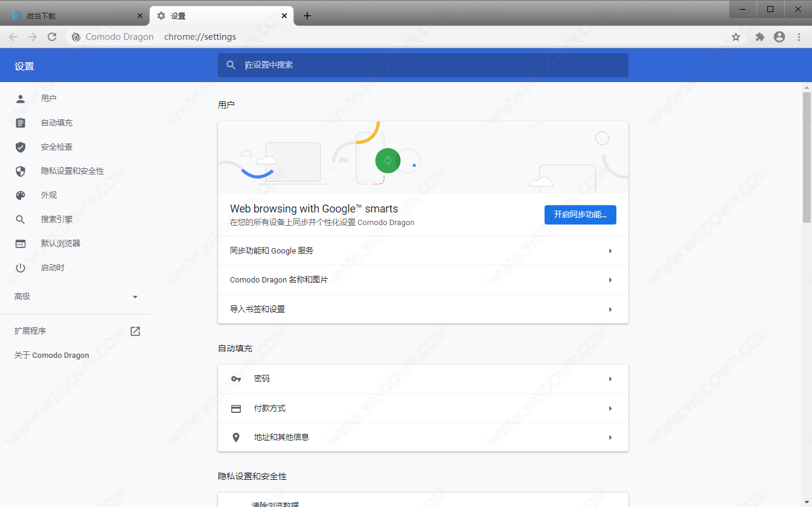Viewport: 812px width, 507px height.
Task: Close the 微当下载 tab
Action: pos(140,16)
